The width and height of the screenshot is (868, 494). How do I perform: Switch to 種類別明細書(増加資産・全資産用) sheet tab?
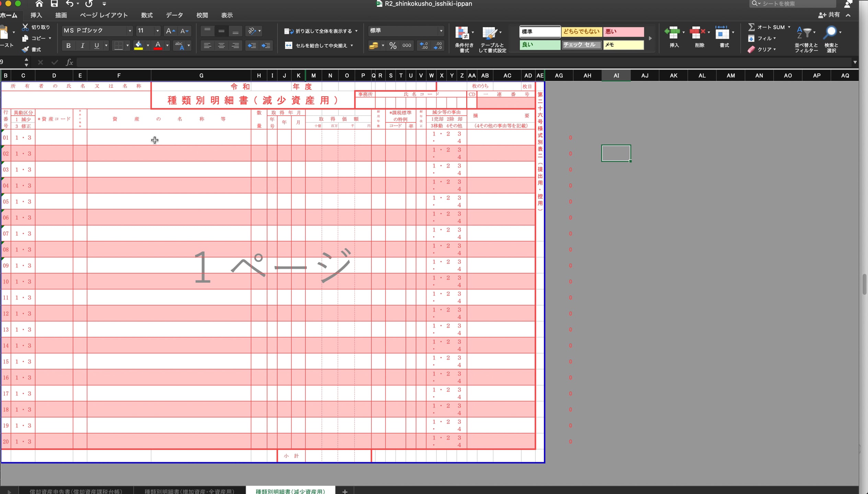[189, 491]
